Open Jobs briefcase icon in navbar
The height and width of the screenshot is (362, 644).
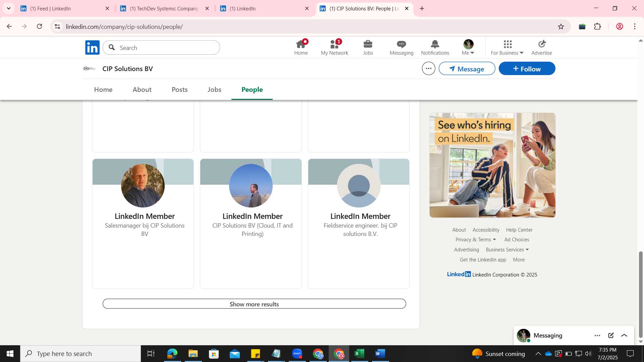(368, 47)
